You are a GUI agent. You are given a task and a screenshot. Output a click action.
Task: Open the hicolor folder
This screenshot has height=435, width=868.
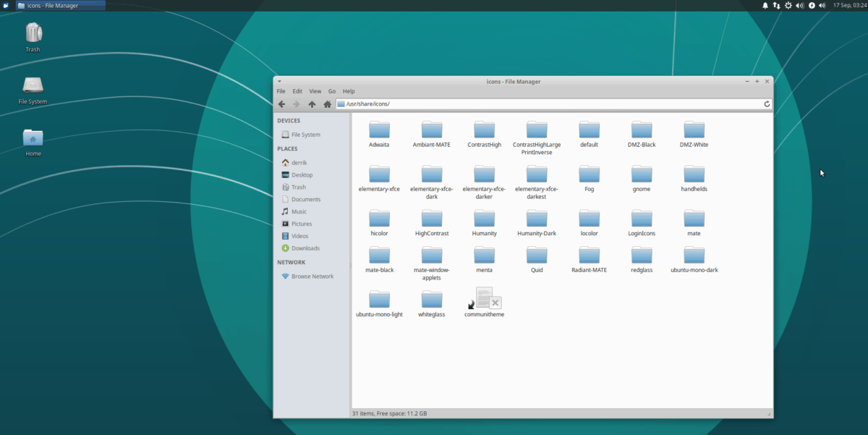tap(379, 219)
